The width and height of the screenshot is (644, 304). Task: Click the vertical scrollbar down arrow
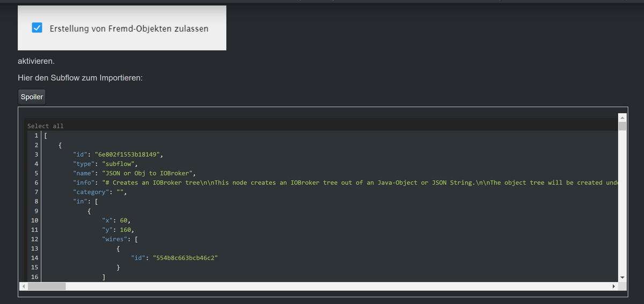[x=623, y=277]
